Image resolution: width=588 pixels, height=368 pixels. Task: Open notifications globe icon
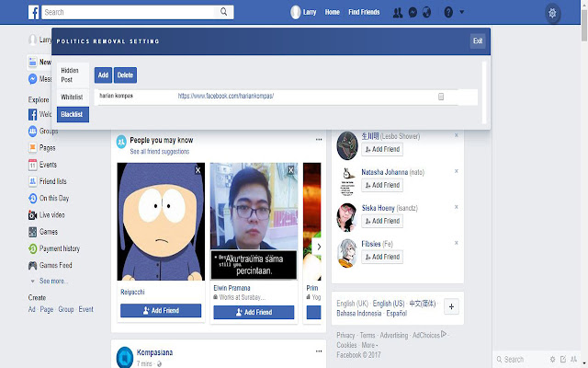point(426,13)
